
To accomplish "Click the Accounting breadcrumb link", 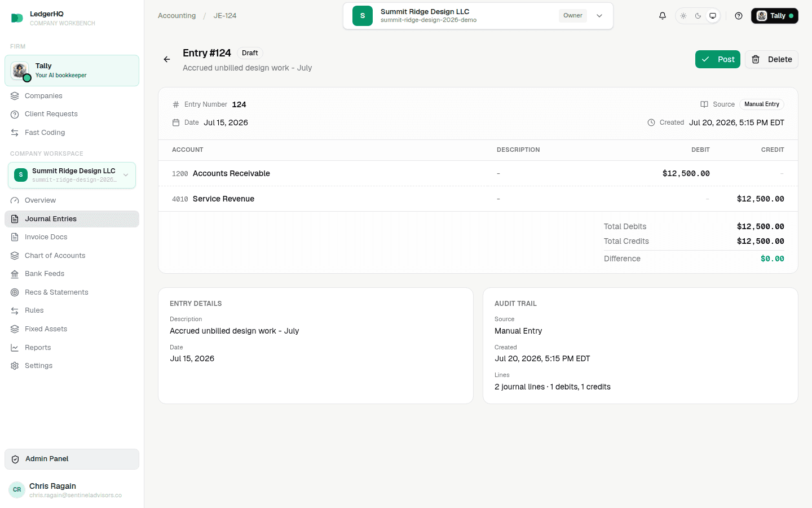I will [x=177, y=16].
